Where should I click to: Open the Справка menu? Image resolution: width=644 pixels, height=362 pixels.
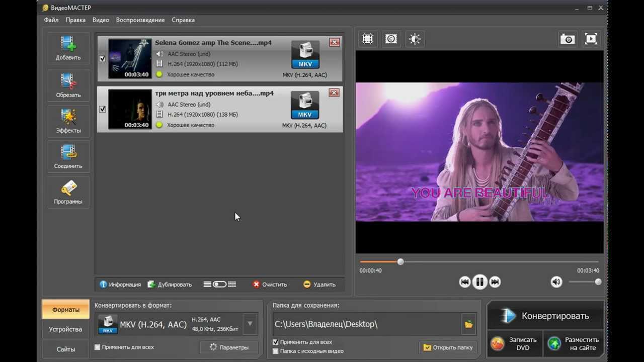[x=183, y=20]
